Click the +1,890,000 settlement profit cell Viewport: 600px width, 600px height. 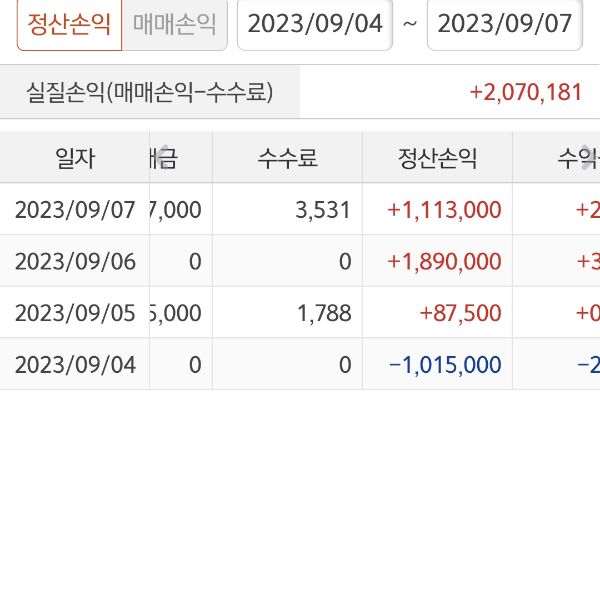coord(444,261)
